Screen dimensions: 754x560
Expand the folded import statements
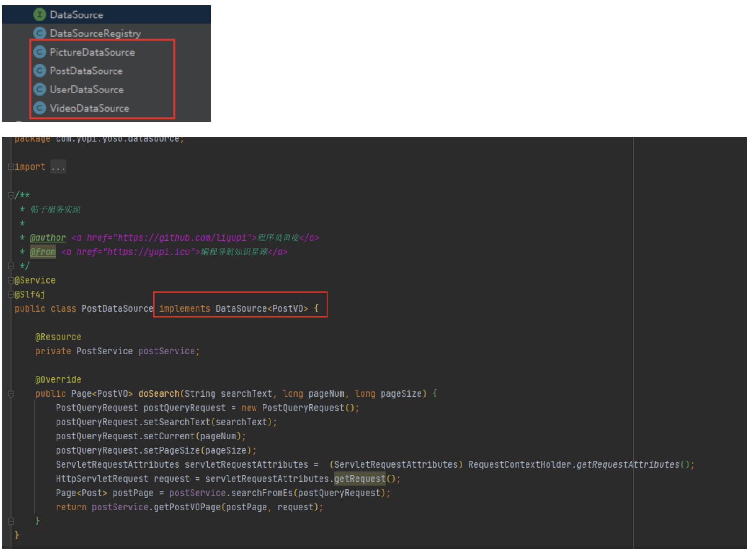tap(11, 167)
